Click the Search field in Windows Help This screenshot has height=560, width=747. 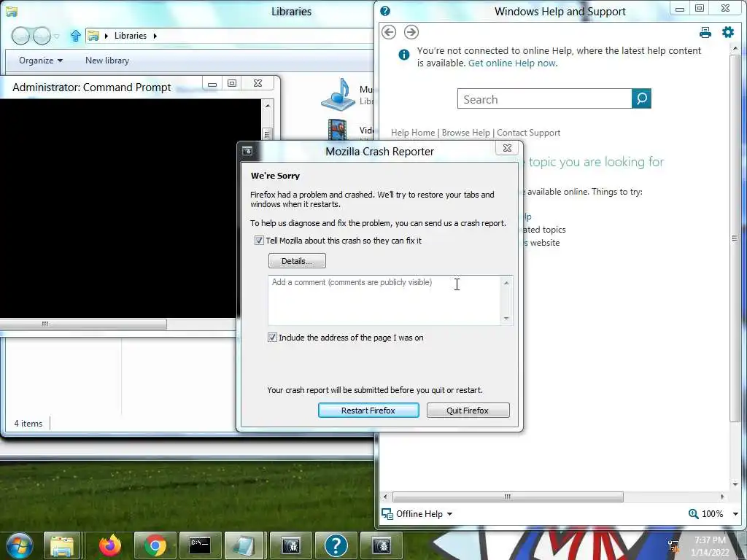click(544, 98)
